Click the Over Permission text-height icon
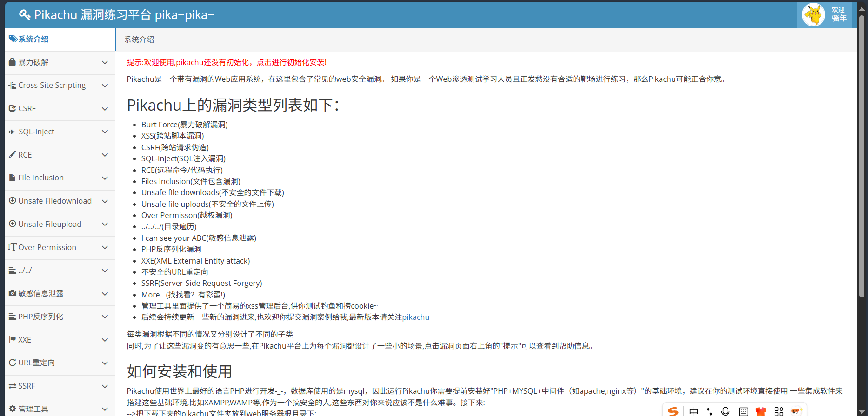Image resolution: width=868 pixels, height=416 pixels. (13, 247)
